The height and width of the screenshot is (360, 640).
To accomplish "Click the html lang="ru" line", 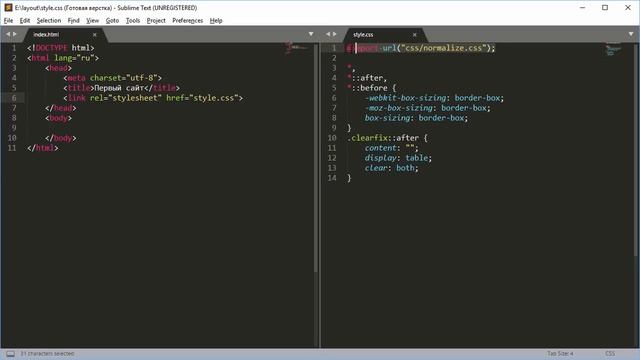I will tap(63, 58).
